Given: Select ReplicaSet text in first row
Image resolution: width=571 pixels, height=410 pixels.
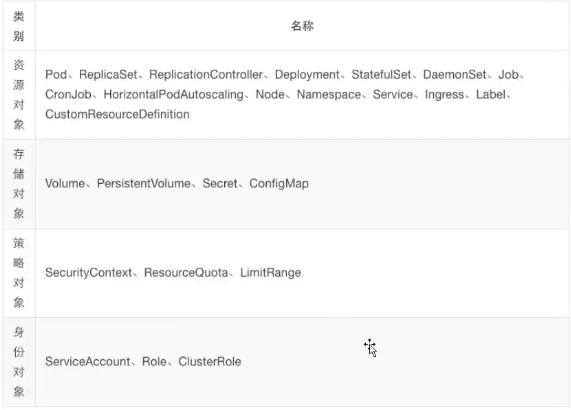Looking at the screenshot, I should point(108,75).
